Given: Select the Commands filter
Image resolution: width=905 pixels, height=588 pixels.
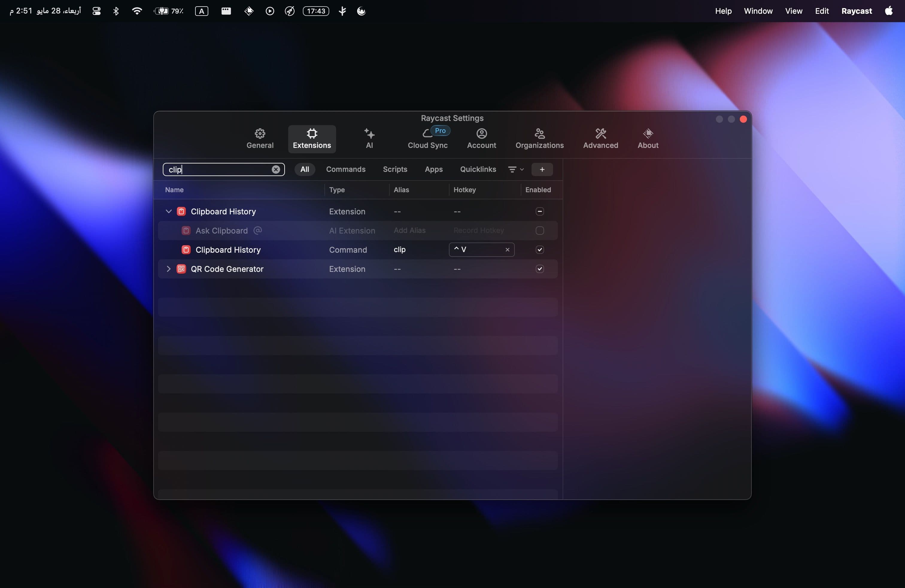Looking at the screenshot, I should coord(346,169).
